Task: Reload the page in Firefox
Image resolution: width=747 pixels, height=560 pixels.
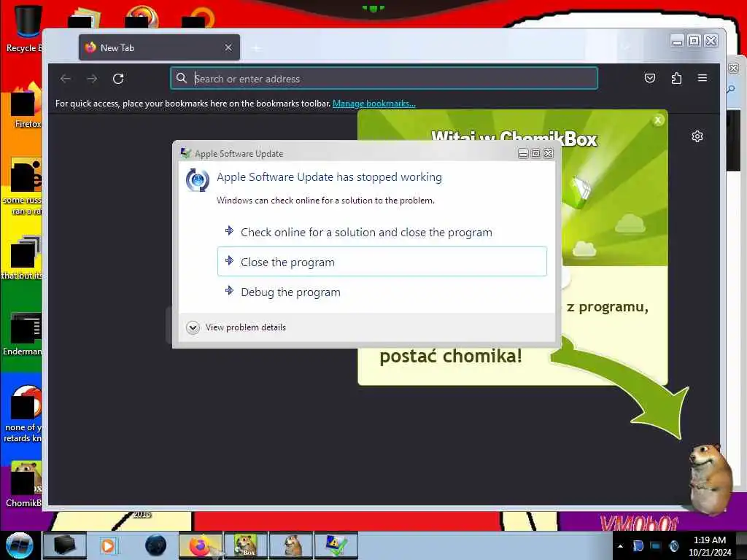Action: (118, 79)
